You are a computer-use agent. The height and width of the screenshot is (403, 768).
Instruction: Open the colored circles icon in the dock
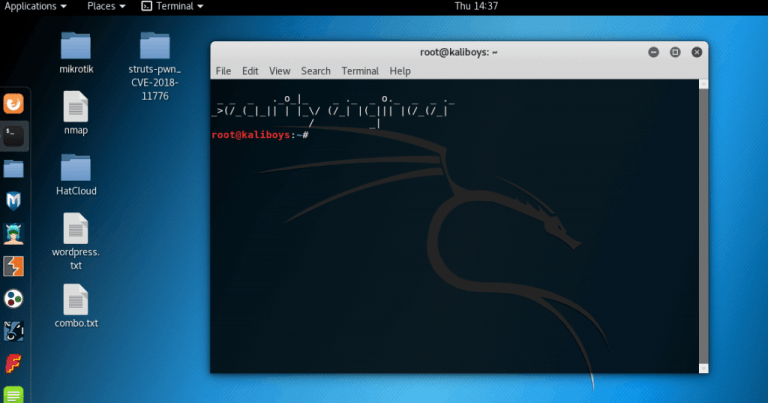[x=14, y=299]
